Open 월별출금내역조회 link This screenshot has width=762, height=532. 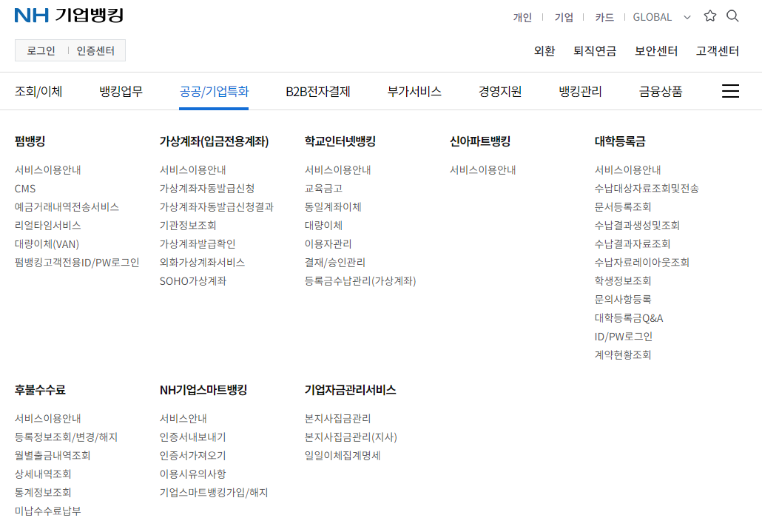[53, 456]
